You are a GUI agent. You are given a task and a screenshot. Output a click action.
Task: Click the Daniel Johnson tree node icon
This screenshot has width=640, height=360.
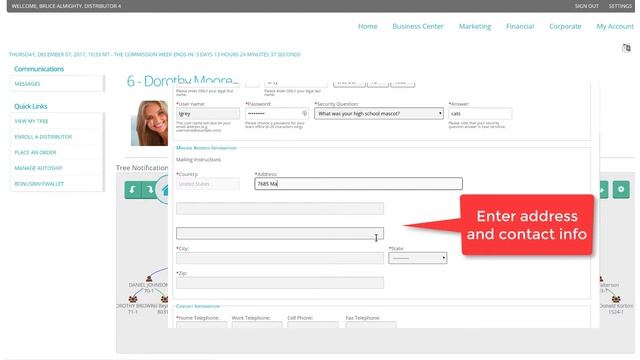coord(149,279)
